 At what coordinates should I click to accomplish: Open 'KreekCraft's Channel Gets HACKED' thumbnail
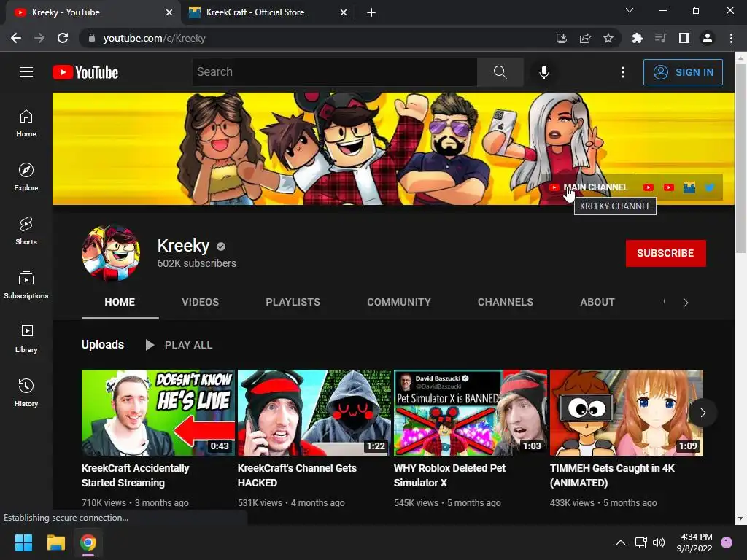tap(314, 413)
